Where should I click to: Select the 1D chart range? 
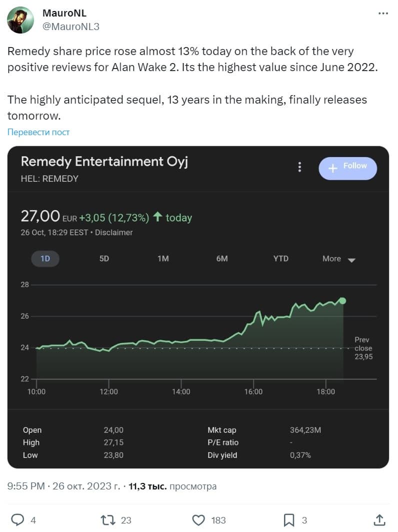[x=45, y=259]
